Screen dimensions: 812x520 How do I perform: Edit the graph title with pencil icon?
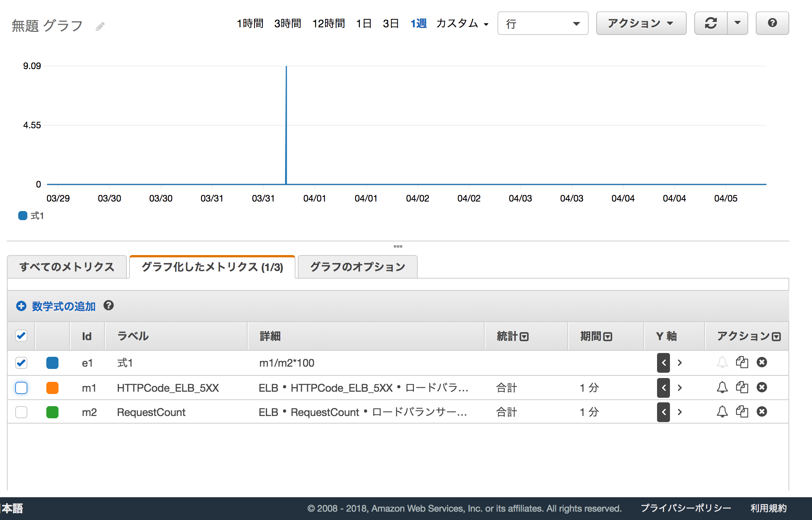pyautogui.click(x=100, y=26)
